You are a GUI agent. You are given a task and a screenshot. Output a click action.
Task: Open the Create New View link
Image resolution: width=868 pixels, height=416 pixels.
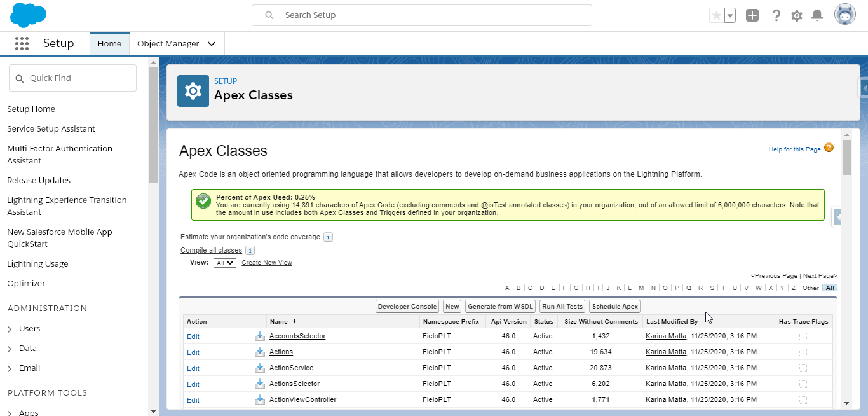point(267,263)
